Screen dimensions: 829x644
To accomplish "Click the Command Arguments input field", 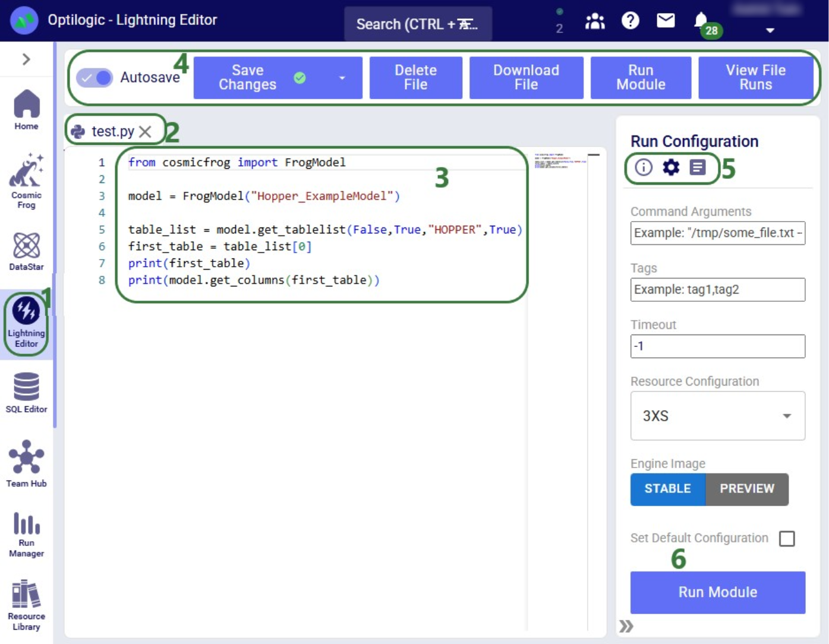I will coord(718,233).
